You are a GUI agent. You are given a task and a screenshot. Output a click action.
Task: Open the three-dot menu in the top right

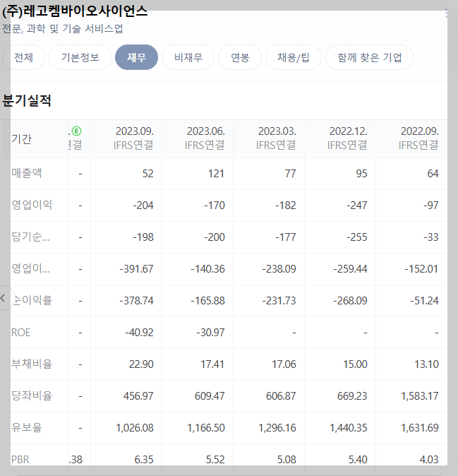click(446, 13)
